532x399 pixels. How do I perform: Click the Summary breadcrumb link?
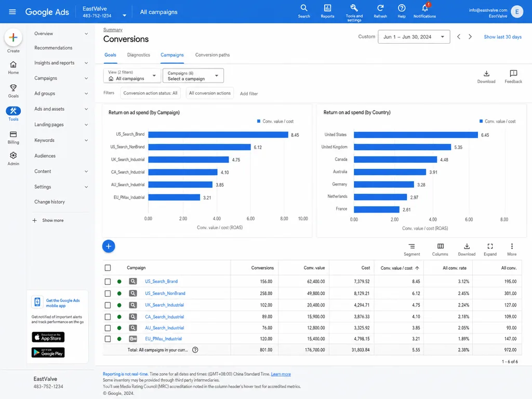point(113,30)
